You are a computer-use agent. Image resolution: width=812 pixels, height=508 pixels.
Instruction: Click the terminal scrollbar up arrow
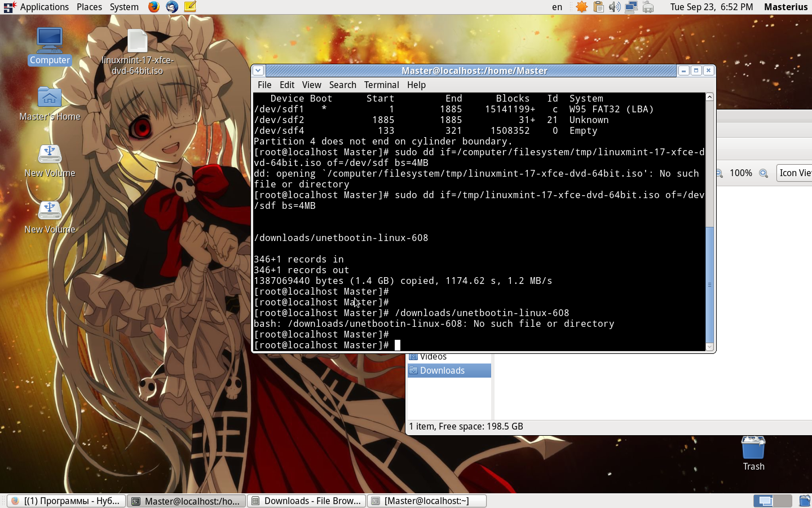(x=710, y=97)
